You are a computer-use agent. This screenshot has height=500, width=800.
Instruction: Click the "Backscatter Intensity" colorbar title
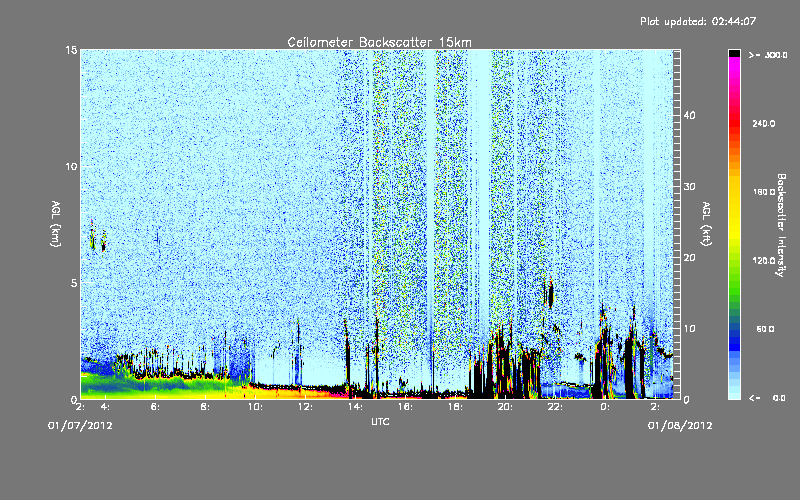(781, 225)
